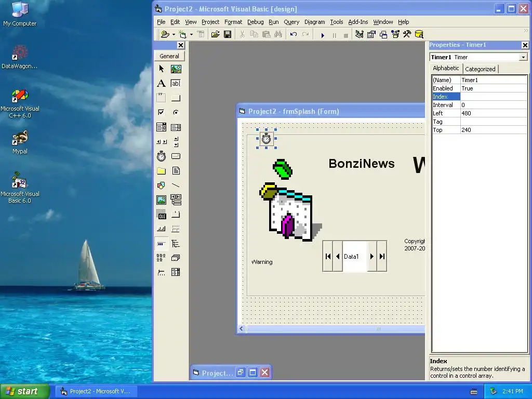Start the program with the Run arrow

point(323,35)
